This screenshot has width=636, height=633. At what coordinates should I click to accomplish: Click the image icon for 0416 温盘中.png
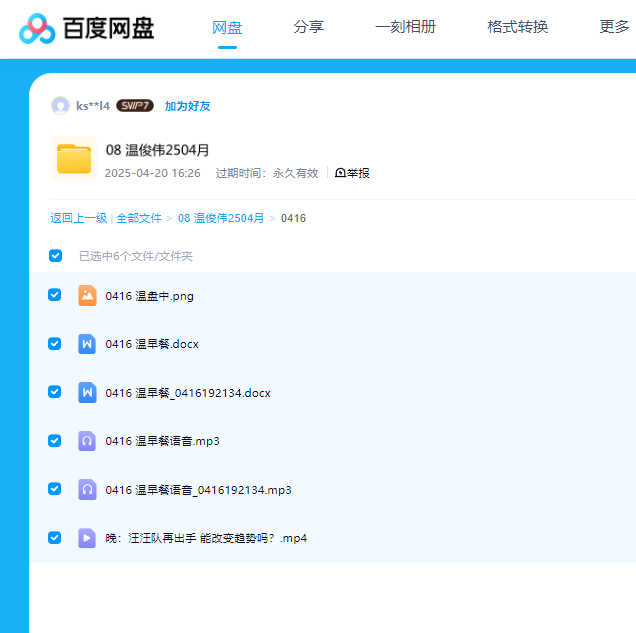click(x=88, y=295)
